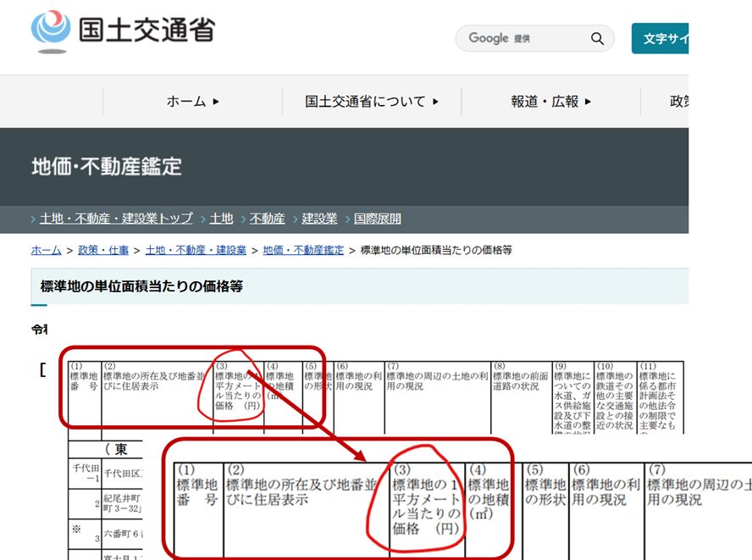Viewport: 752px width, 560px height.
Task: Open the 国土交通省について menu
Action: tap(372, 102)
